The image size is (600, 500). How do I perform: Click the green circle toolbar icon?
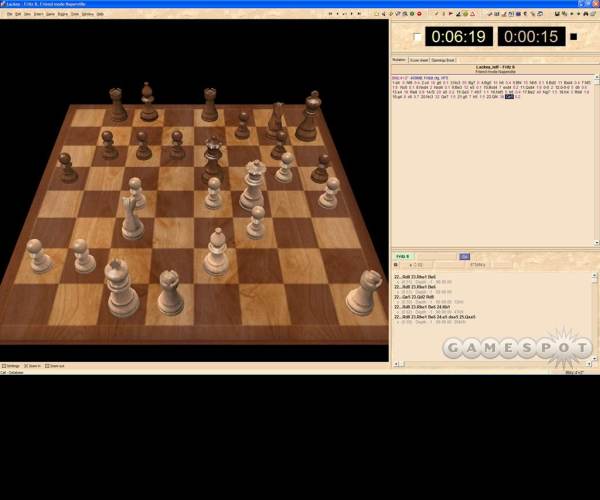pos(412,14)
